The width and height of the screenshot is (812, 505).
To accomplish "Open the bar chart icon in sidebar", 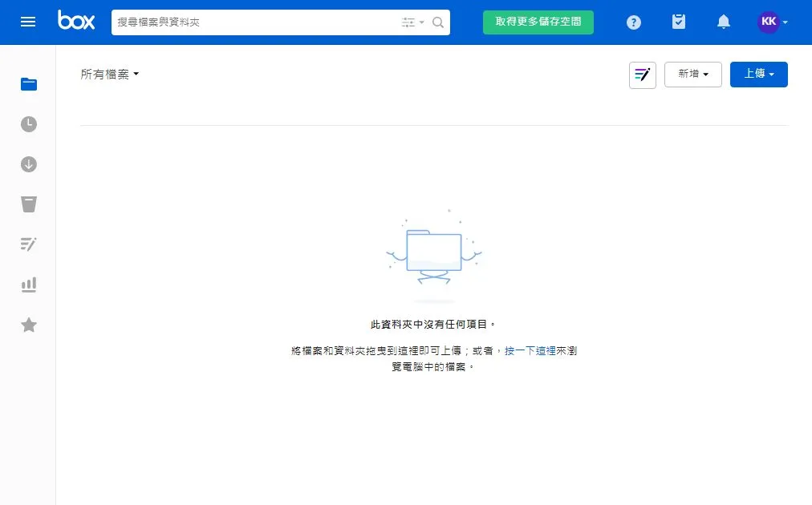I will pos(28,285).
